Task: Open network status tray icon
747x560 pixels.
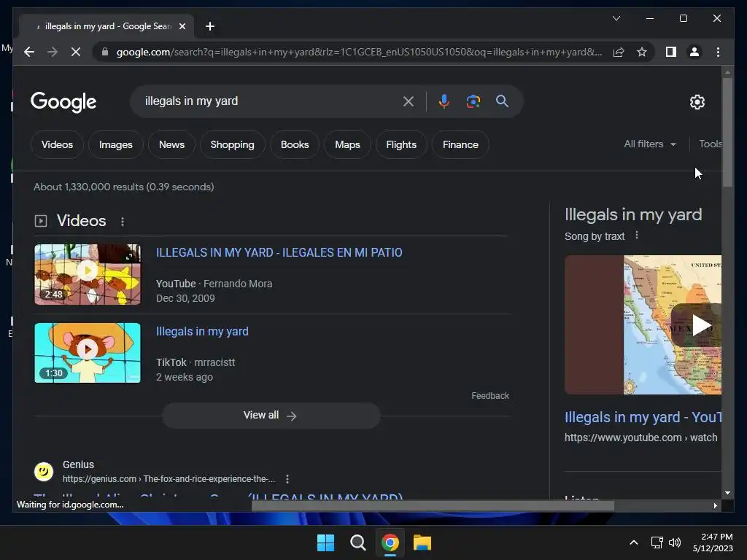Action: [x=657, y=542]
